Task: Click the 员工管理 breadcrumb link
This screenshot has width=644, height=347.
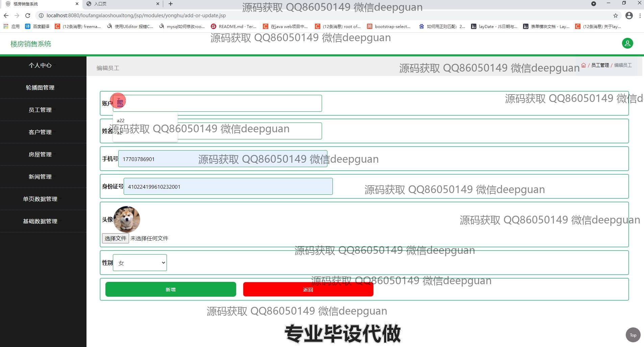Action: click(x=600, y=65)
